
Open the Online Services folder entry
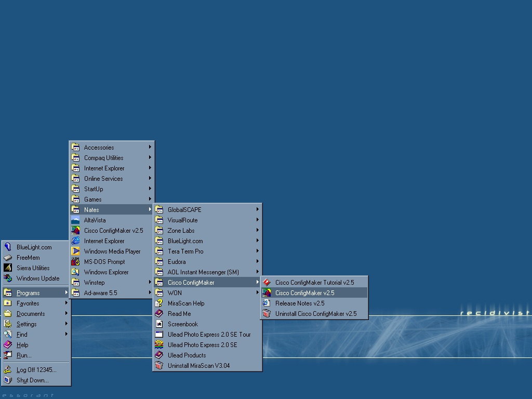pos(112,179)
